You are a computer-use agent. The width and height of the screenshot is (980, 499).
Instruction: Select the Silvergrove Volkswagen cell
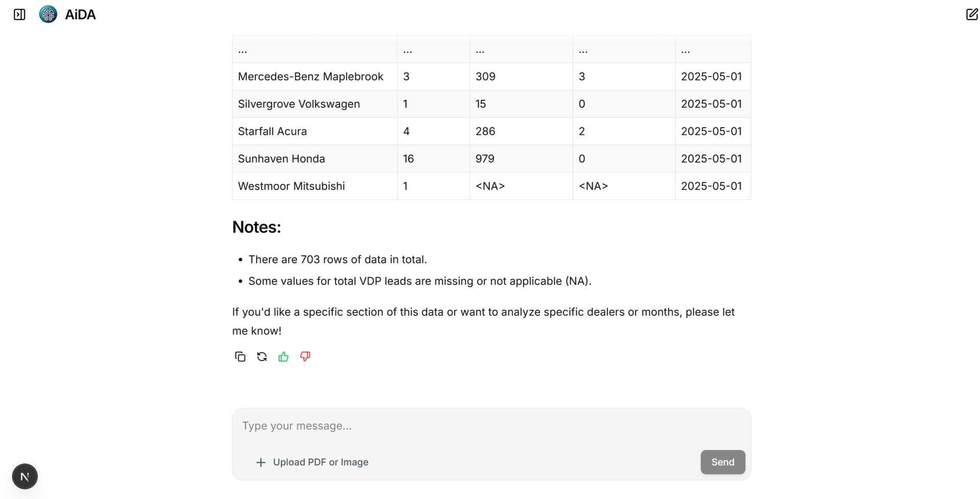point(314,104)
